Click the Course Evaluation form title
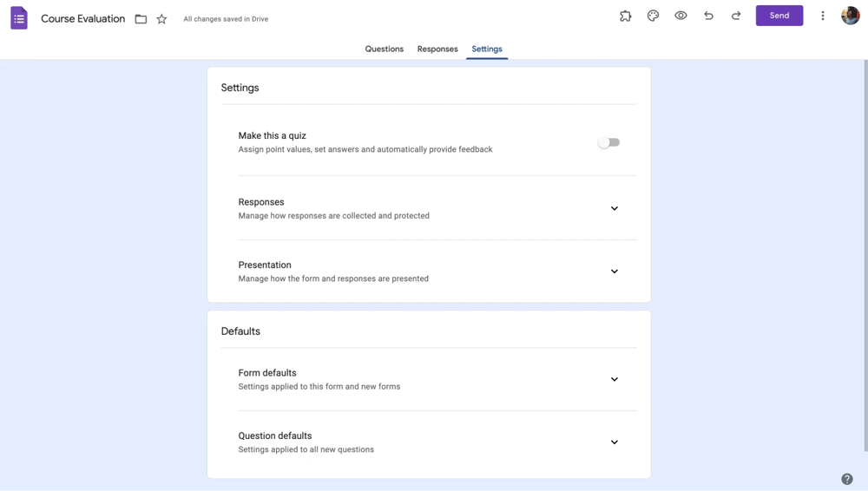The width and height of the screenshot is (868, 491). [82, 19]
